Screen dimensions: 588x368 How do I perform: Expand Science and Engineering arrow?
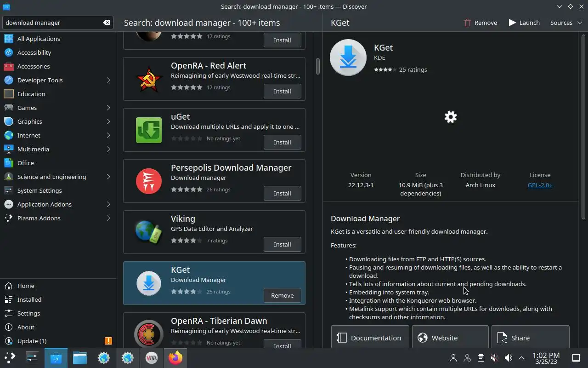click(108, 177)
